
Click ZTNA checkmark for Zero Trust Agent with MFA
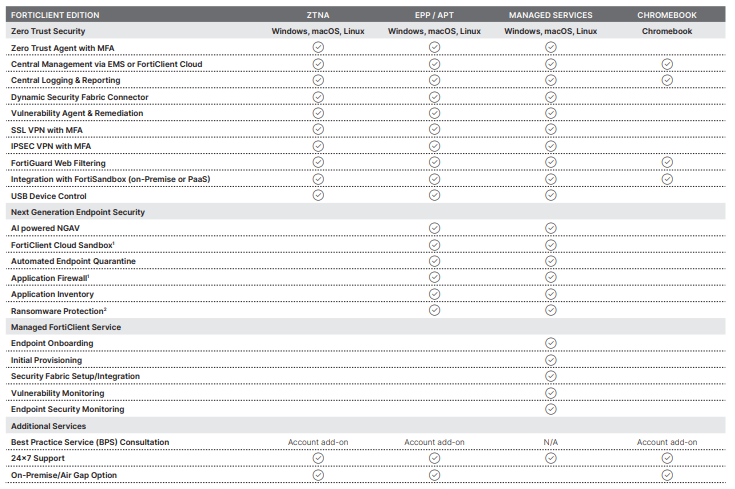click(x=318, y=47)
